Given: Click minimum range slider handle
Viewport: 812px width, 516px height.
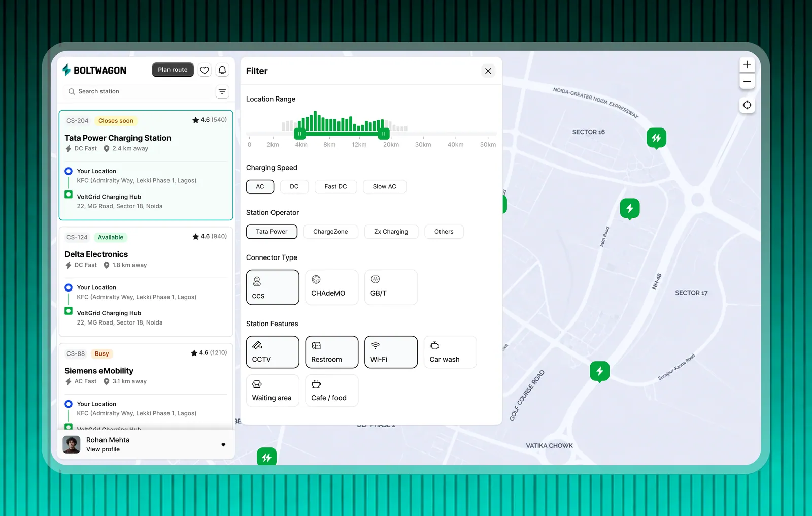Looking at the screenshot, I should (x=300, y=134).
